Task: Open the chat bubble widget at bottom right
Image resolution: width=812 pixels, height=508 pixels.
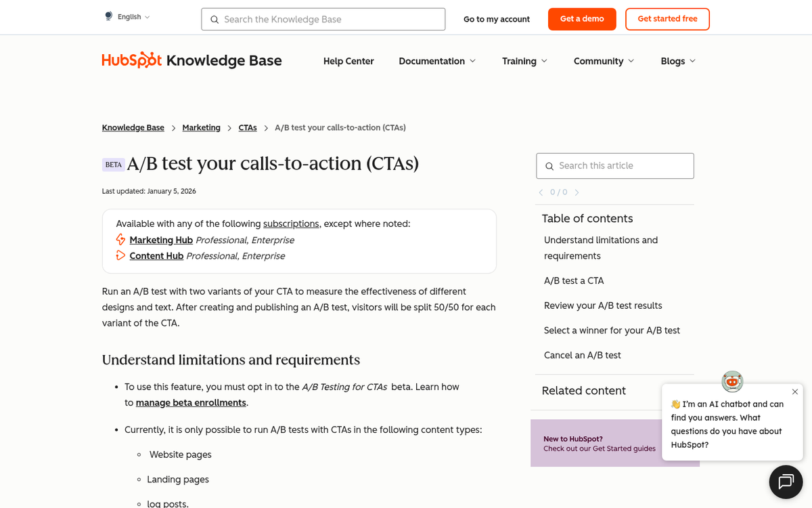Action: point(786,482)
